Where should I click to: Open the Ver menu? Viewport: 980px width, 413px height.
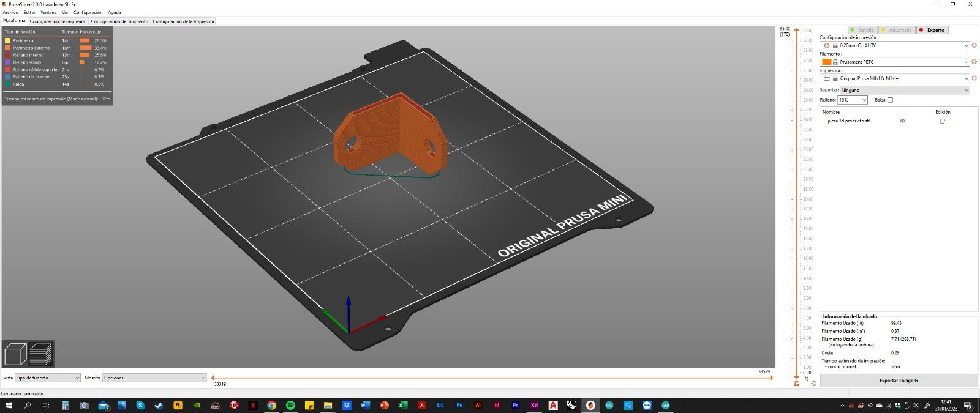65,12
